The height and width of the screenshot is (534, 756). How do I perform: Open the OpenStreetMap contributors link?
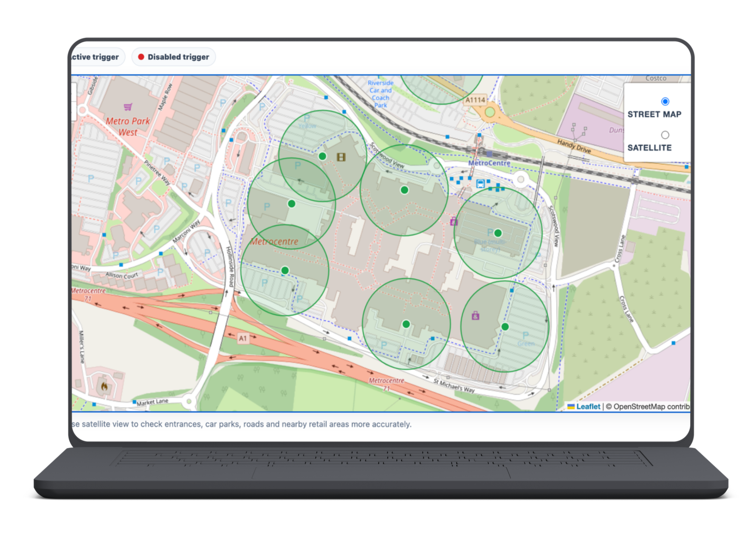(652, 407)
